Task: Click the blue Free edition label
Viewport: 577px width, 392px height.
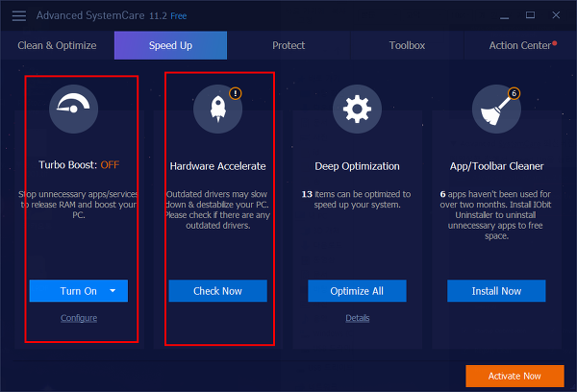Action: (179, 15)
